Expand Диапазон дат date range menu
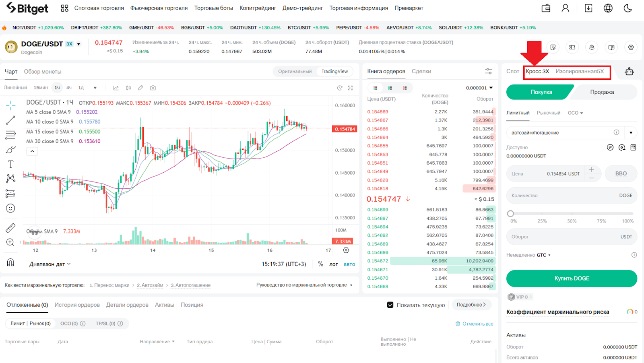Image resolution: width=644 pixels, height=363 pixels. click(x=50, y=264)
